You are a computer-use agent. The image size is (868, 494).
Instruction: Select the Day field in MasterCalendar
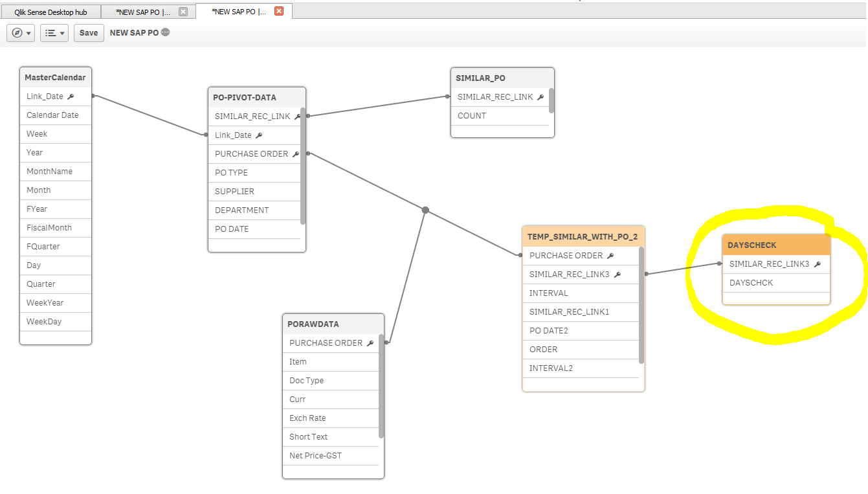(x=56, y=265)
